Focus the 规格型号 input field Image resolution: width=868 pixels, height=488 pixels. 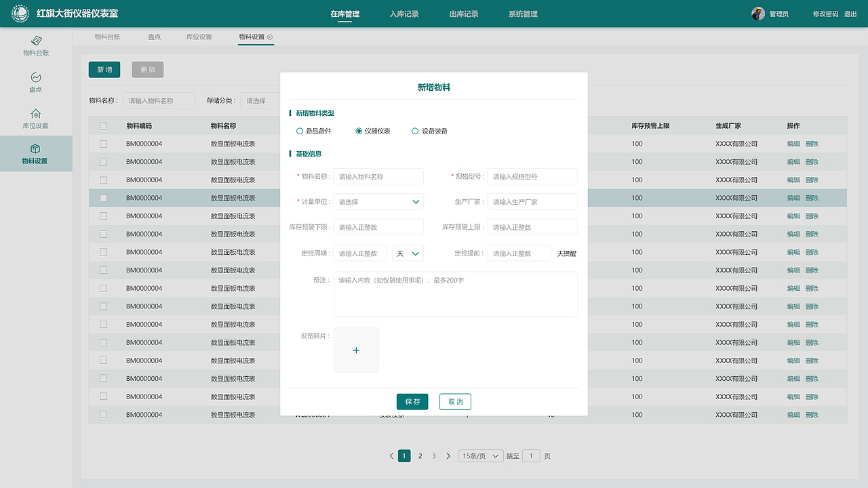[532, 176]
